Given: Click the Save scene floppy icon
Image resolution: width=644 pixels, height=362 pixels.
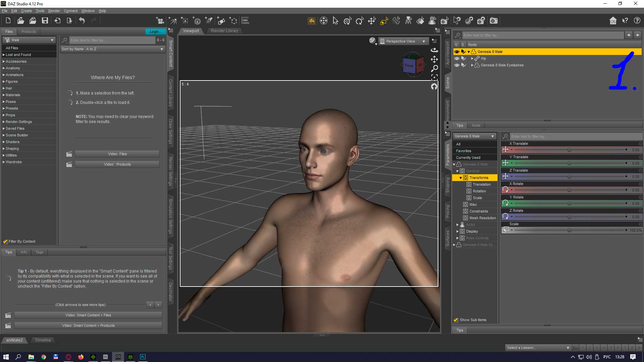Looking at the screenshot, I should tap(45, 21).
